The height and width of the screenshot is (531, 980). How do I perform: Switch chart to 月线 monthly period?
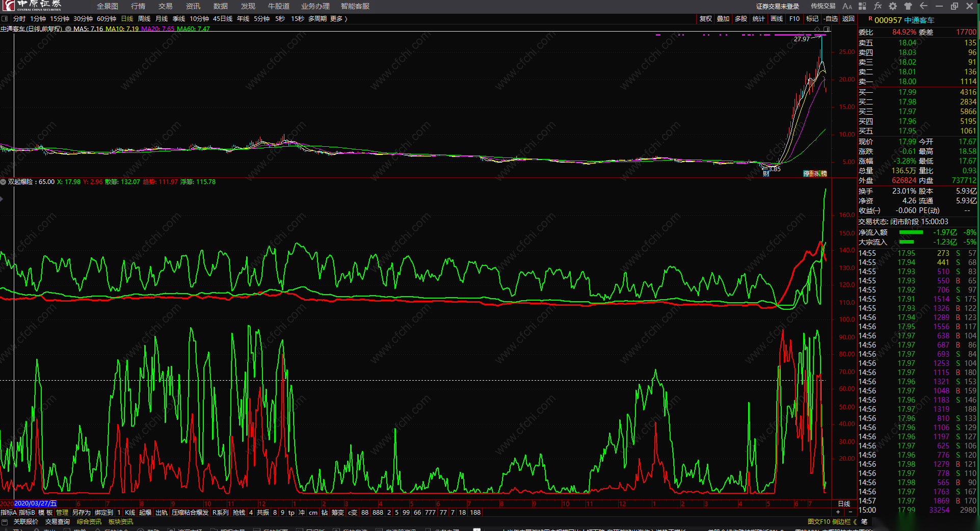pyautogui.click(x=162, y=19)
